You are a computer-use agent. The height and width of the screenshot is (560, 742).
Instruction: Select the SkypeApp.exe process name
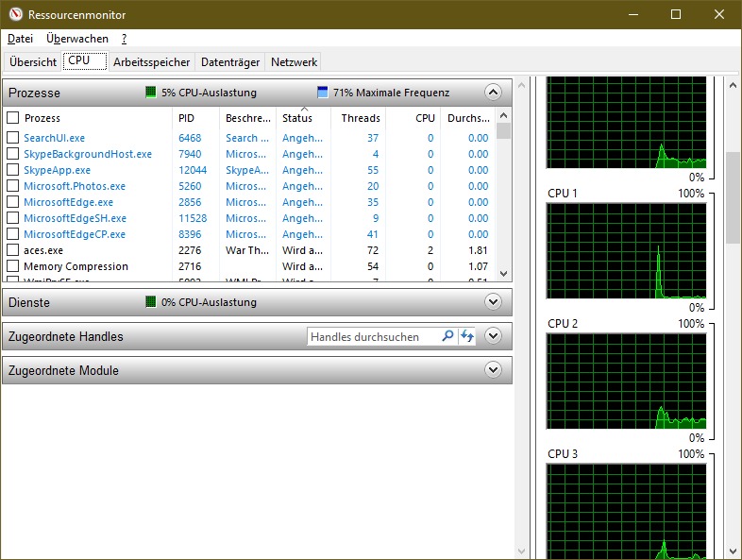[x=58, y=170]
